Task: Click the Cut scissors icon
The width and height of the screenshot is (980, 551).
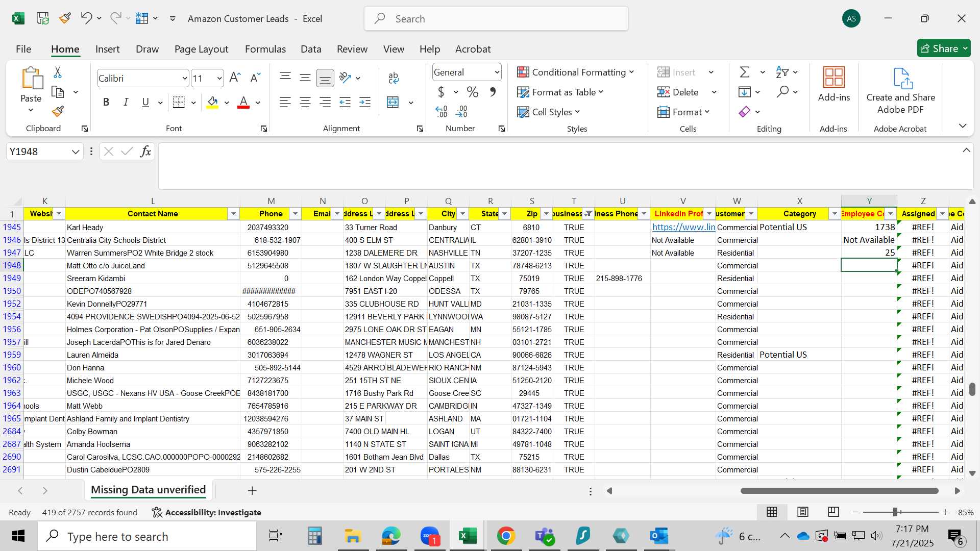Action: pyautogui.click(x=58, y=73)
